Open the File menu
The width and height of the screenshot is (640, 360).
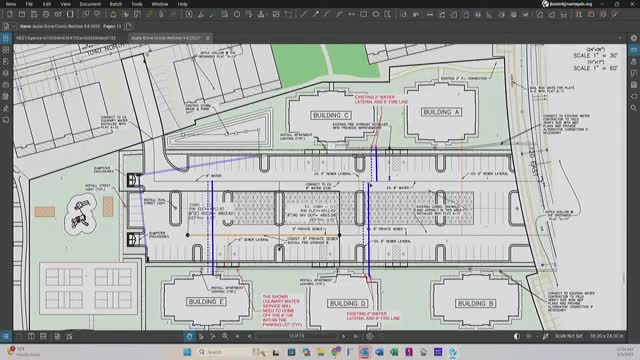coord(29,4)
